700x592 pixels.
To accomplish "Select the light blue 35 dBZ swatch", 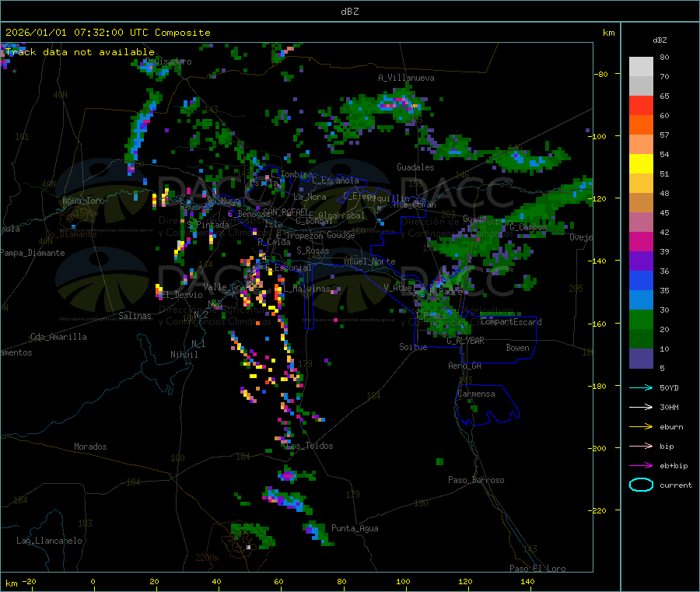I will pyautogui.click(x=641, y=300).
